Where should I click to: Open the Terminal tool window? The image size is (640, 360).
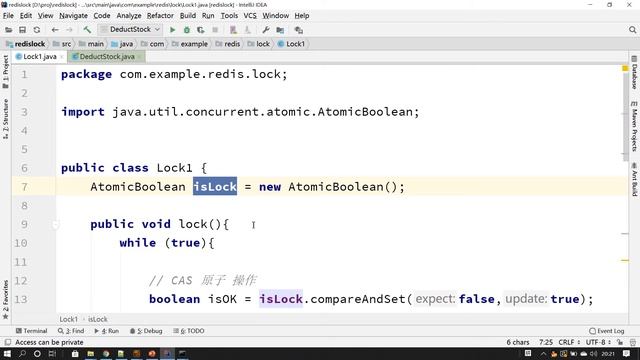tap(31, 331)
